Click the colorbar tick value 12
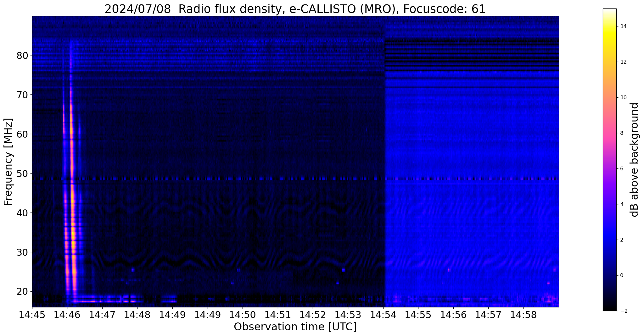644x336 pixels. pyautogui.click(x=623, y=62)
